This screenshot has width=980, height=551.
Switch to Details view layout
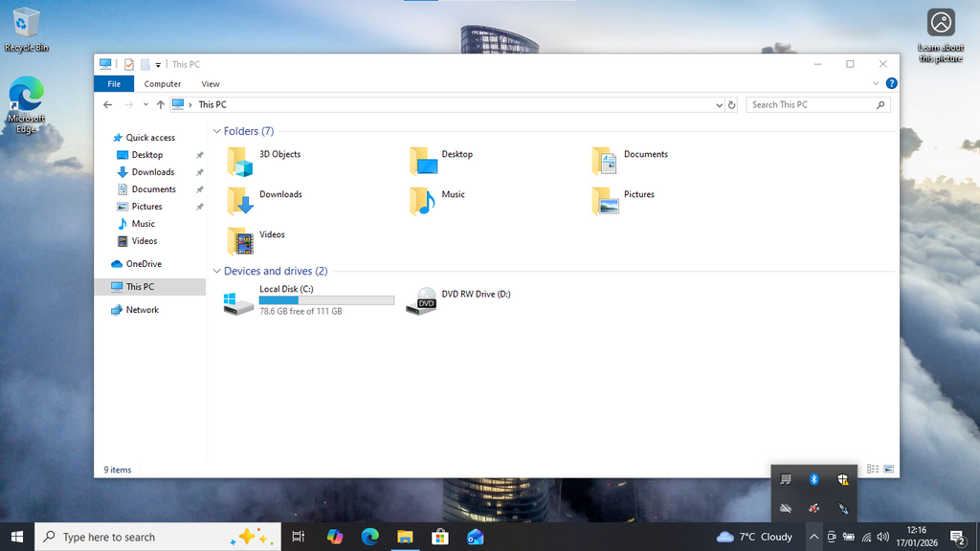[872, 470]
